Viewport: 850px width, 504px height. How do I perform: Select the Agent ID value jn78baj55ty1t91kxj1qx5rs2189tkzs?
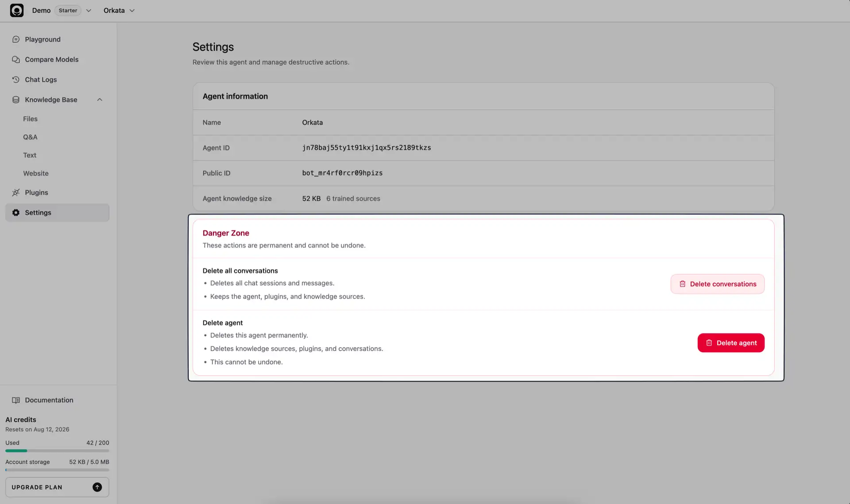(x=367, y=148)
